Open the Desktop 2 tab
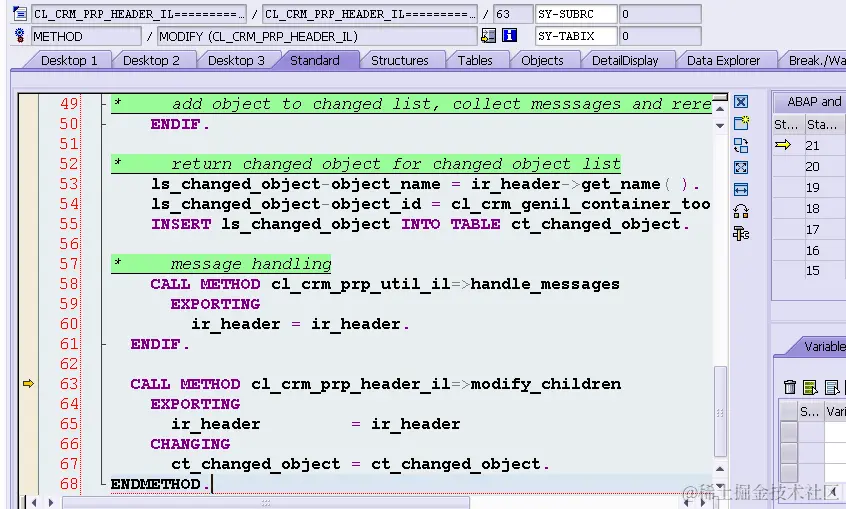The height and width of the screenshot is (509, 846). [x=151, y=60]
